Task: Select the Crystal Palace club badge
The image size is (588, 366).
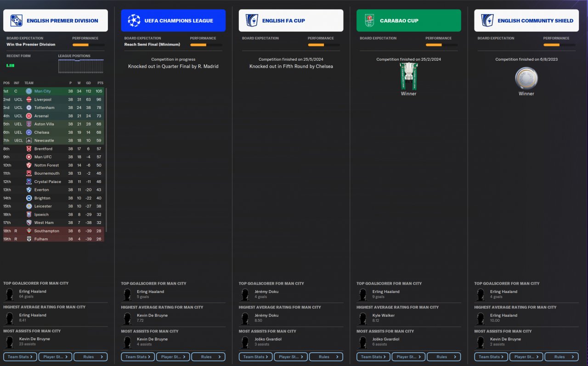Action: pyautogui.click(x=29, y=182)
